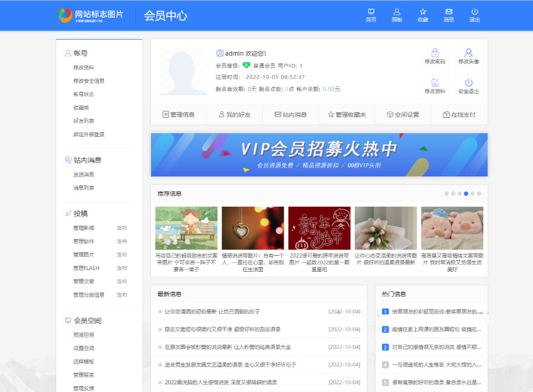Select the 管理信息 tab
The height and width of the screenshot is (392, 533).
point(178,115)
